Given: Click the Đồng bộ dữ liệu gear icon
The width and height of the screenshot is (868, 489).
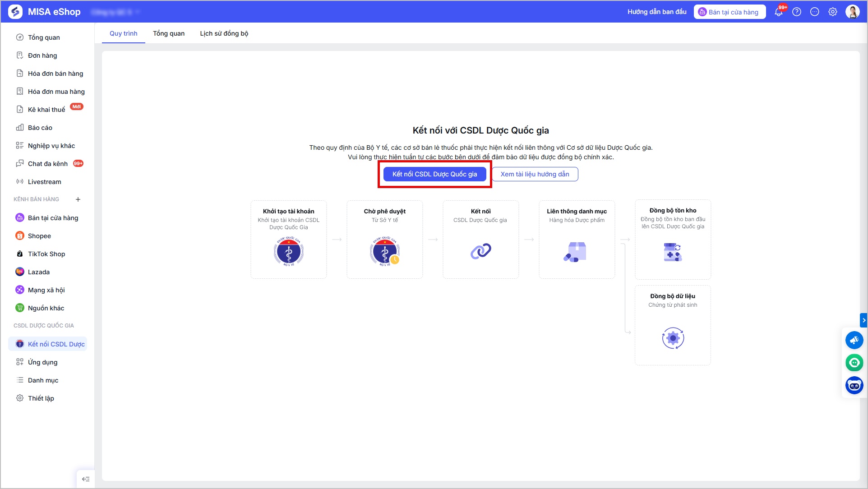Looking at the screenshot, I should 673,338.
